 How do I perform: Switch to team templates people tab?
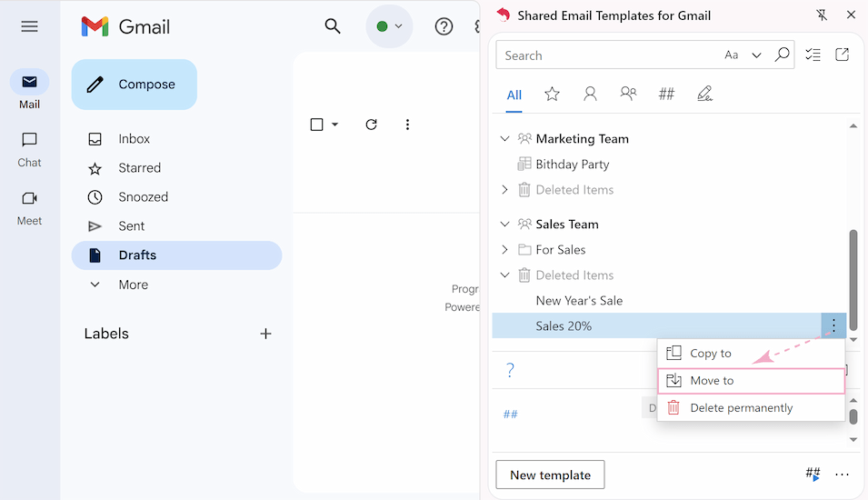coord(628,93)
